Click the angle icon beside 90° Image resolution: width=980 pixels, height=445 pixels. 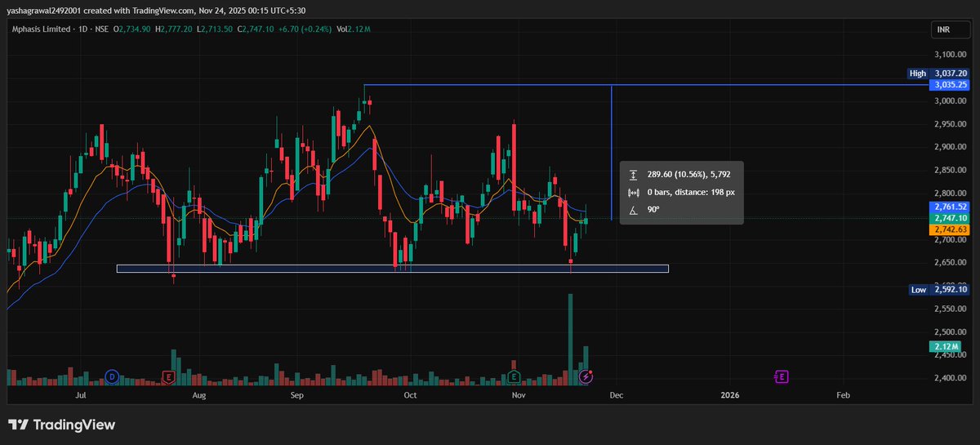[633, 210]
